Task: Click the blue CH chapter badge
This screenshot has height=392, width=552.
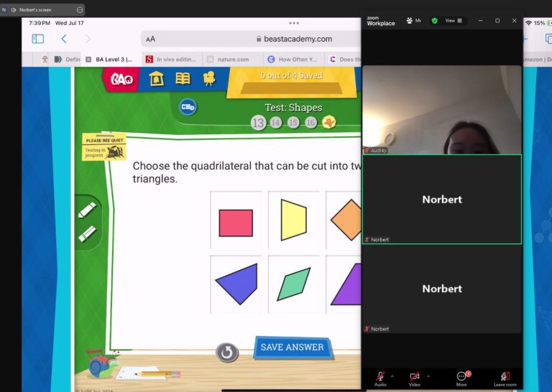Action: [188, 107]
